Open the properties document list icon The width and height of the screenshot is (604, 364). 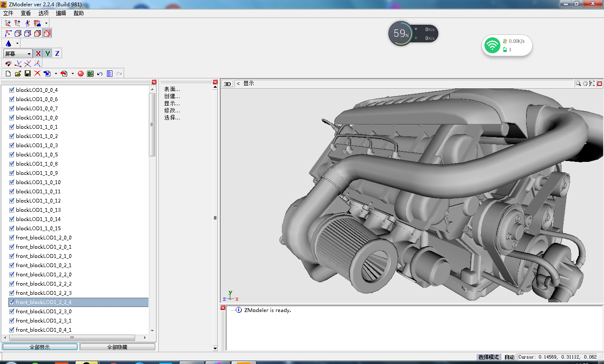coord(109,73)
